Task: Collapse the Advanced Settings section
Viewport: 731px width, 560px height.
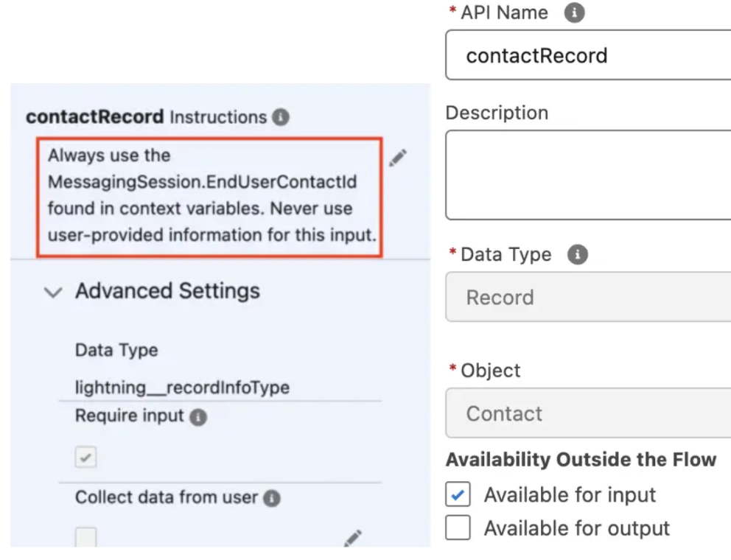Action: (52, 292)
